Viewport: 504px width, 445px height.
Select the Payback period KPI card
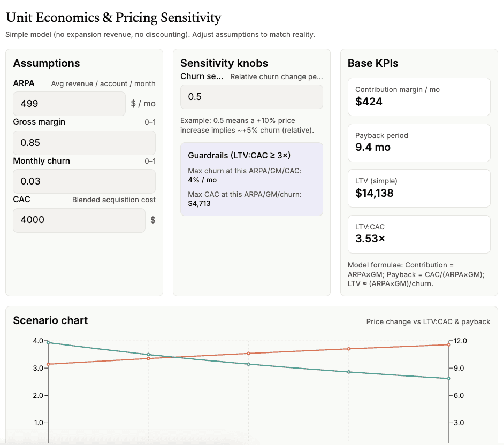click(x=419, y=142)
